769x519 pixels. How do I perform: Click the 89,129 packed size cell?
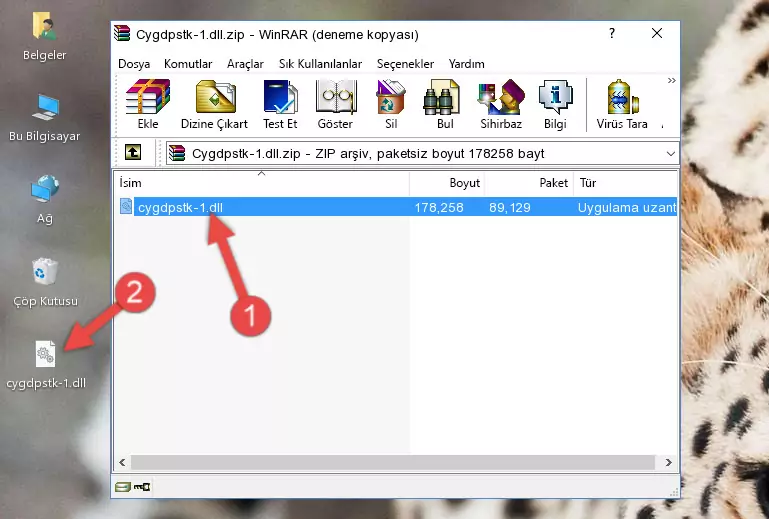point(510,208)
